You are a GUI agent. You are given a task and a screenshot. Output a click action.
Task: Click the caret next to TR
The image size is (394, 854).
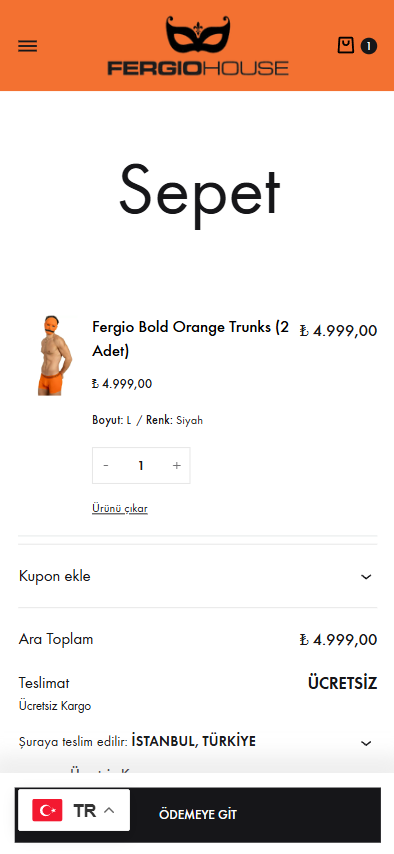[109, 810]
